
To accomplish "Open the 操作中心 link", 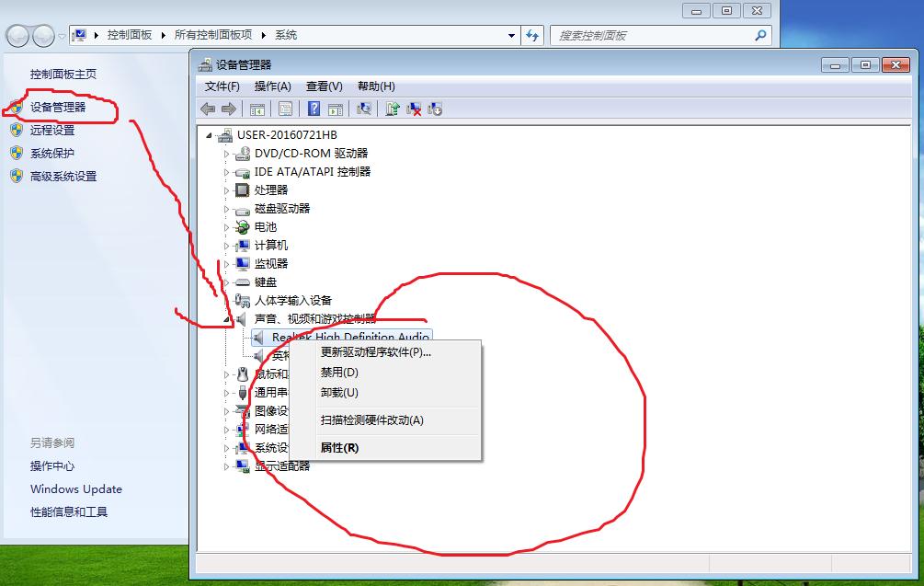I will (x=52, y=466).
